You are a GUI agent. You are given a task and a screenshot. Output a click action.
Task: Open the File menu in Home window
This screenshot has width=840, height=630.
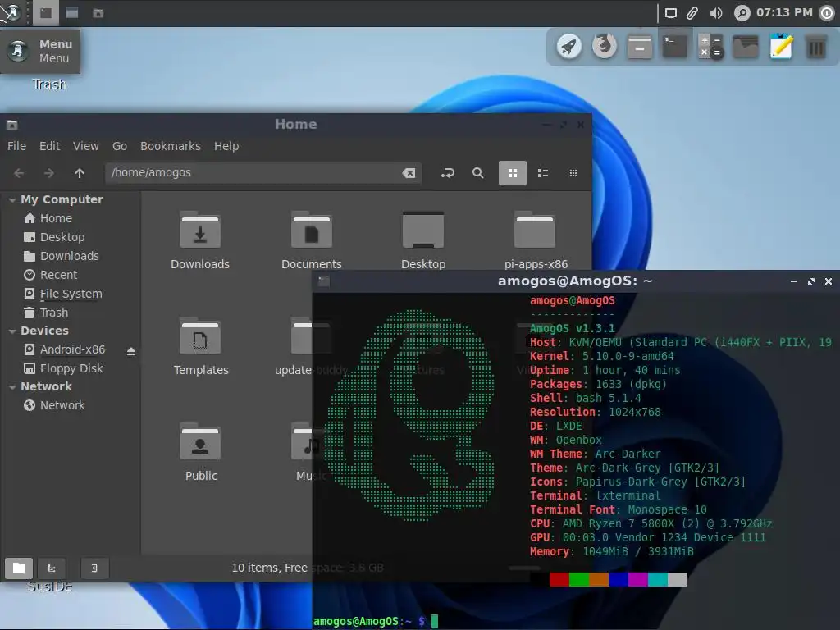16,146
